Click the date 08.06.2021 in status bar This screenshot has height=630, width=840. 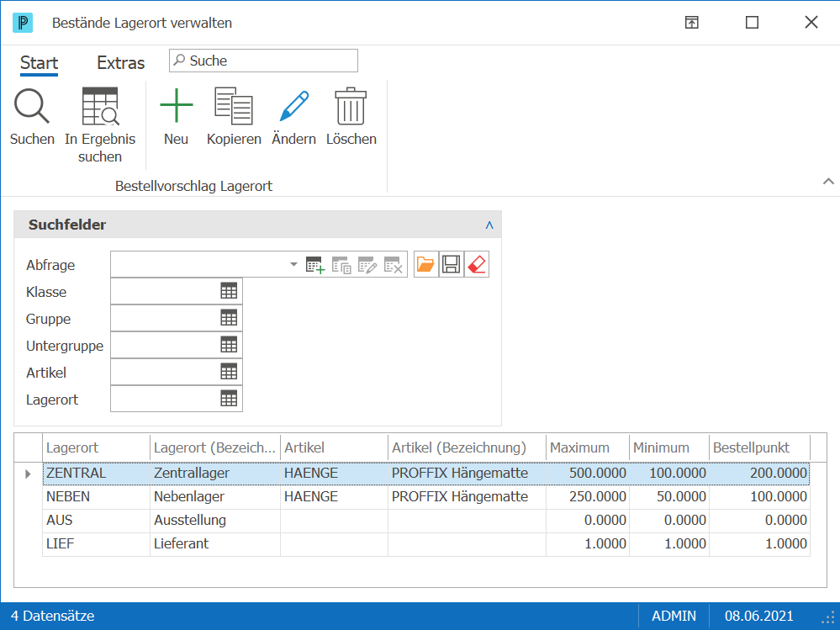[758, 616]
